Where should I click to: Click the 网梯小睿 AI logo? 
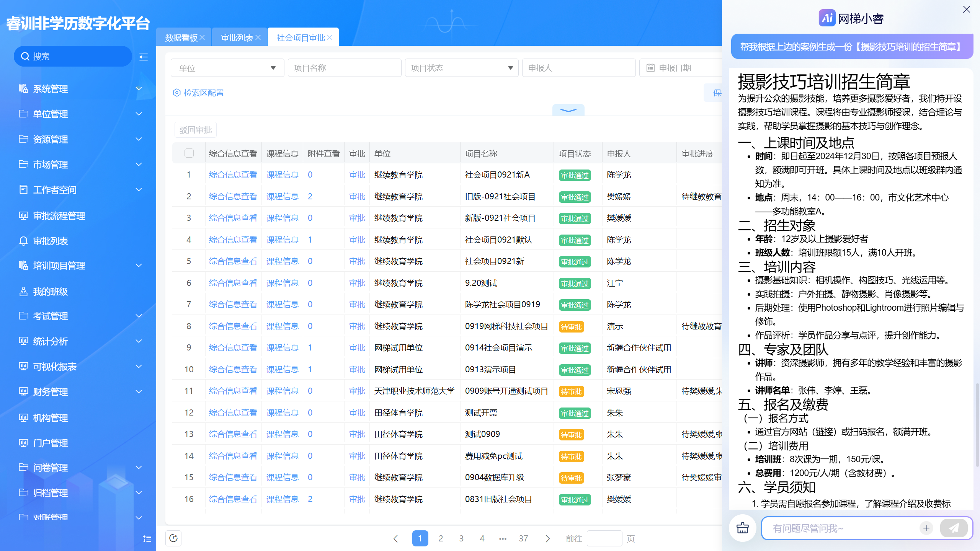827,18
